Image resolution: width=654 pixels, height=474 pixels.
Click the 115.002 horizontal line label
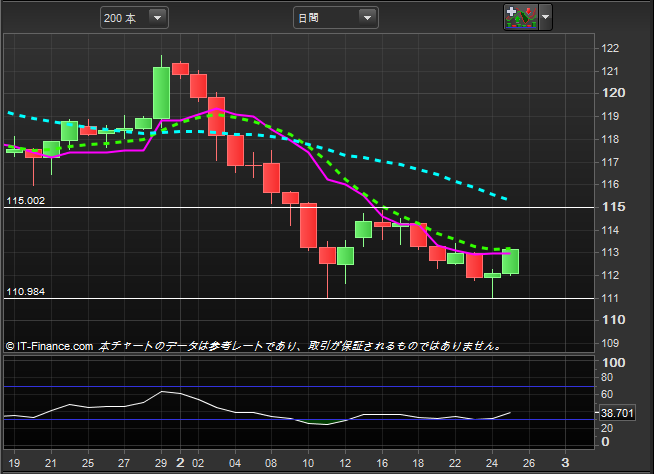25,201
